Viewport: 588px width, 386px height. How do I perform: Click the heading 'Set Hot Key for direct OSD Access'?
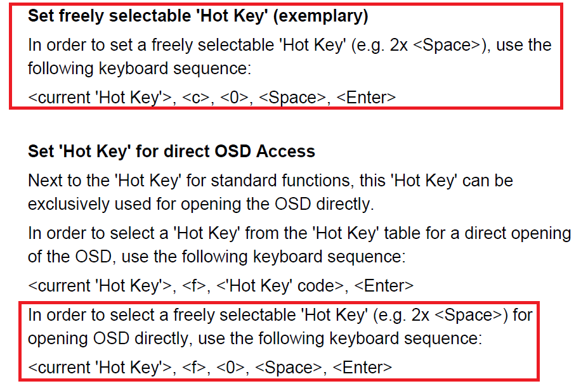point(171,151)
